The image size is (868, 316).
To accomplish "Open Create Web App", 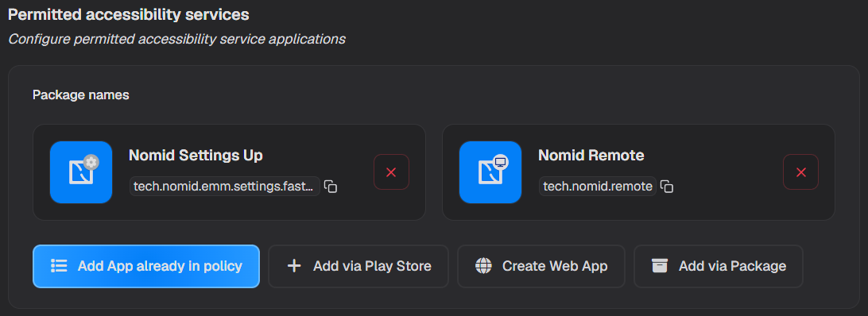I will (x=541, y=266).
